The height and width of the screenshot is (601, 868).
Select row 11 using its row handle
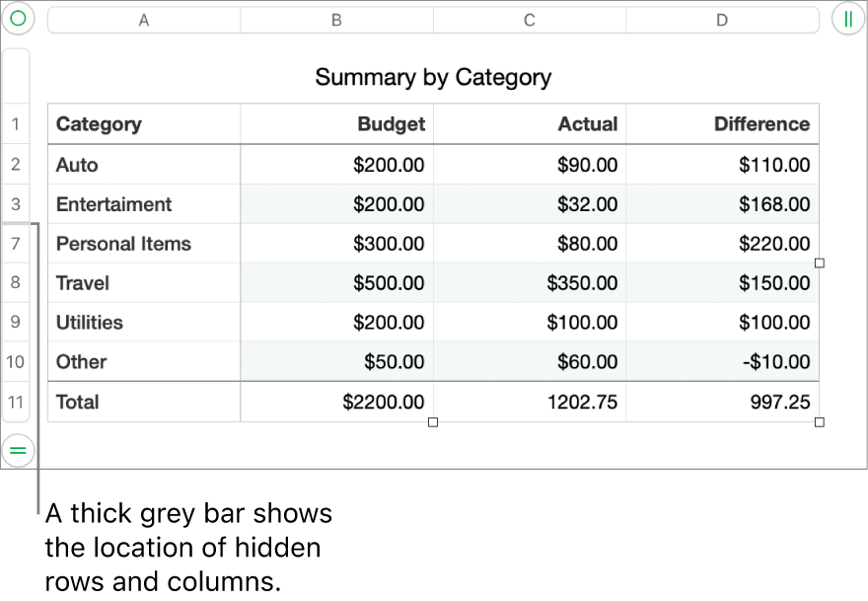tap(16, 402)
